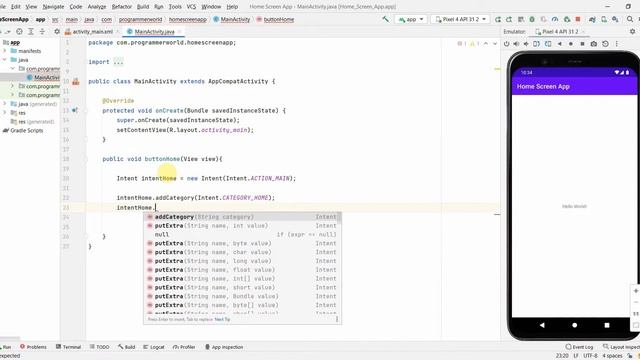
Task: Expand the java (generated) folder
Action: pos(5,104)
